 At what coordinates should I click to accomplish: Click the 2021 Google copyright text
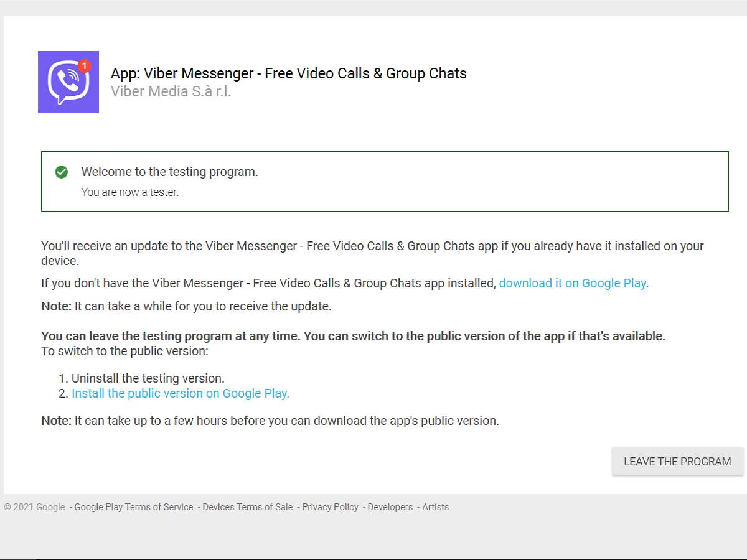click(34, 506)
